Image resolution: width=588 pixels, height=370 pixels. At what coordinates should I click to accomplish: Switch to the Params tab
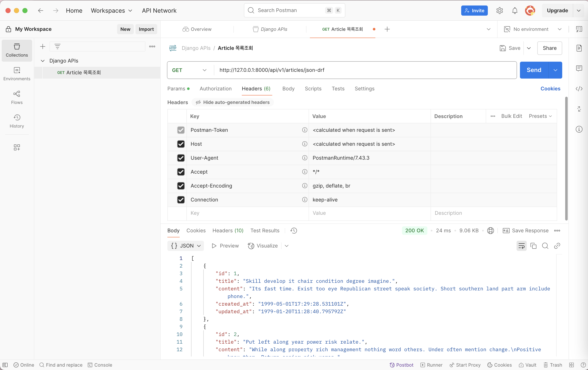[178, 89]
